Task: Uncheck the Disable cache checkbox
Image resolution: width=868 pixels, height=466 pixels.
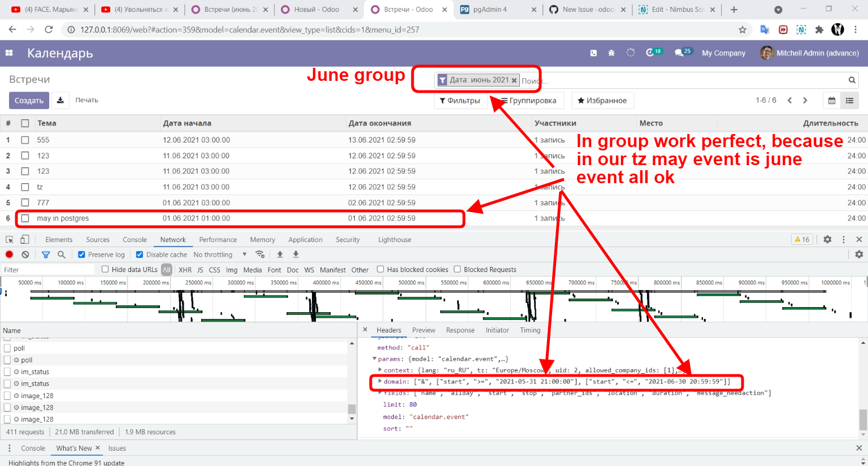Action: click(138, 254)
